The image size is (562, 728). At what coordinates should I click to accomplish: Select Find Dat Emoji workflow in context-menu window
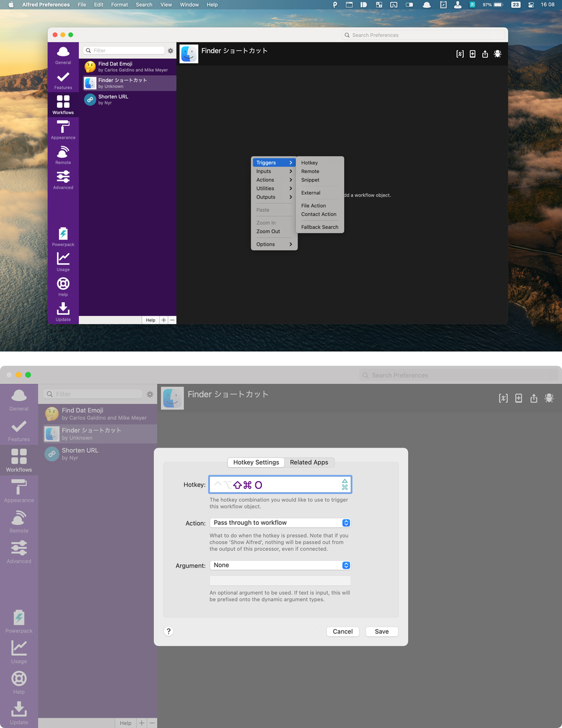coord(128,67)
